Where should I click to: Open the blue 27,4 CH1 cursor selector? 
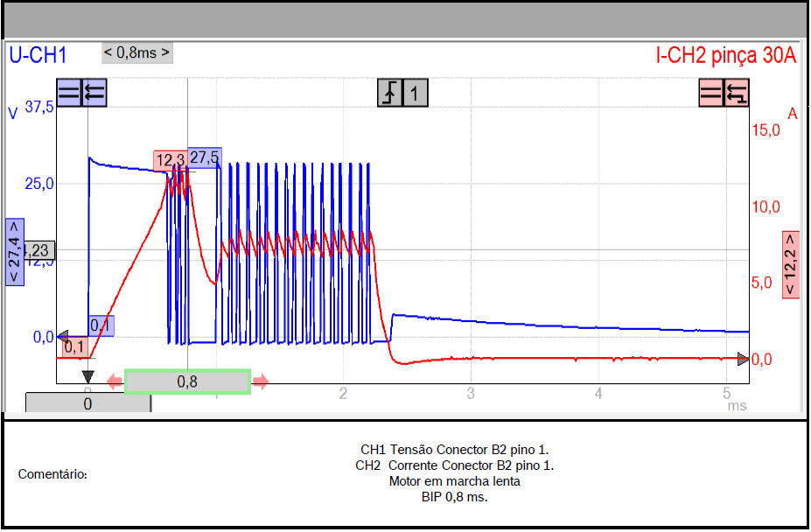pos(15,251)
